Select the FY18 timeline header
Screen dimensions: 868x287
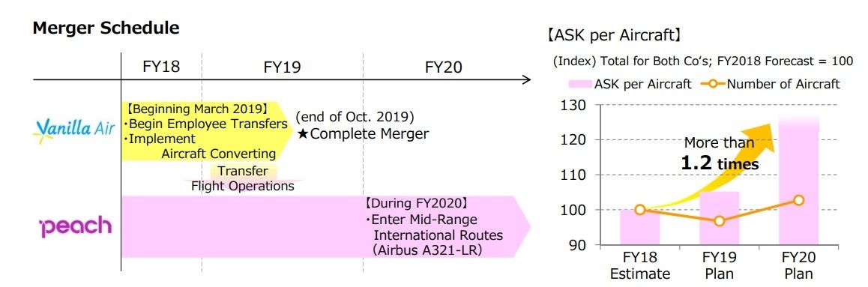coord(161,67)
